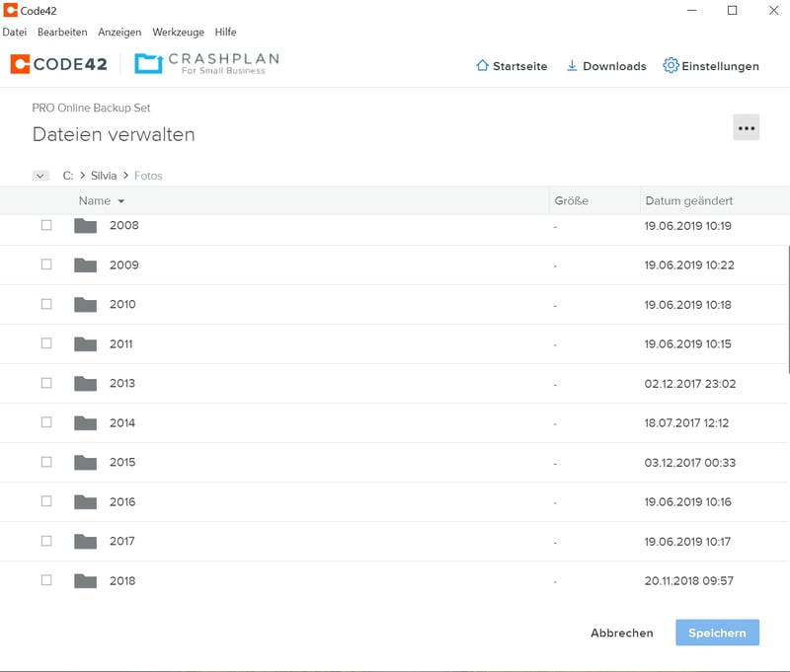Tick the checkbox for folder 2017
Viewport: 790px width, 672px height.
[x=46, y=541]
